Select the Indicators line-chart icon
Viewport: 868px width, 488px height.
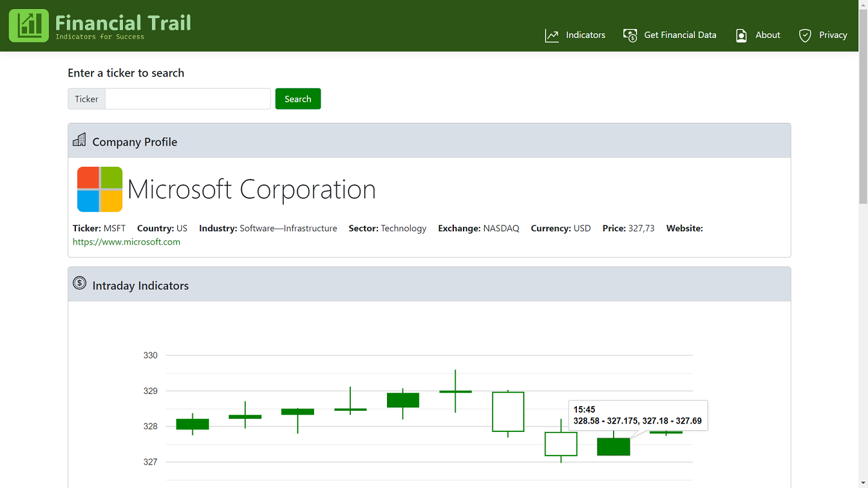click(551, 35)
